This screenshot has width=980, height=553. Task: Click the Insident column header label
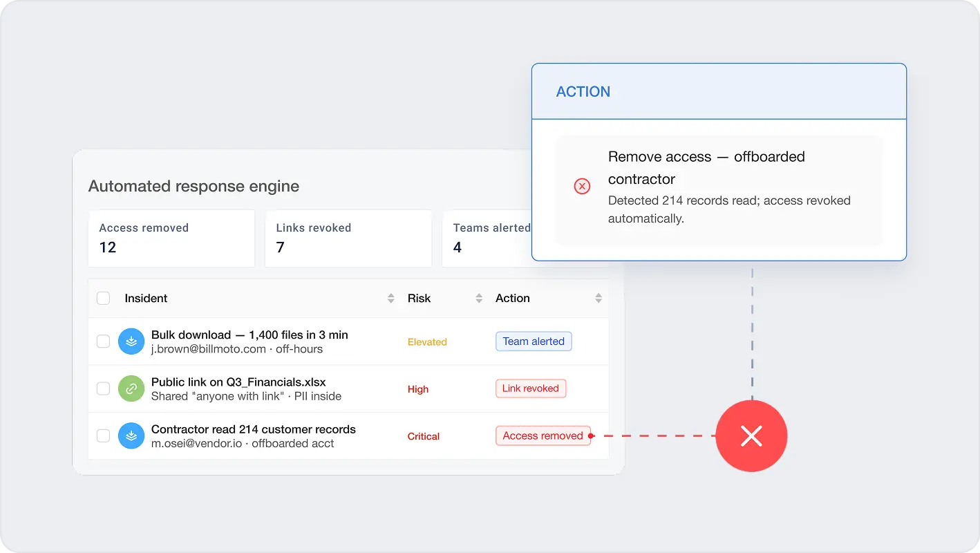click(146, 299)
